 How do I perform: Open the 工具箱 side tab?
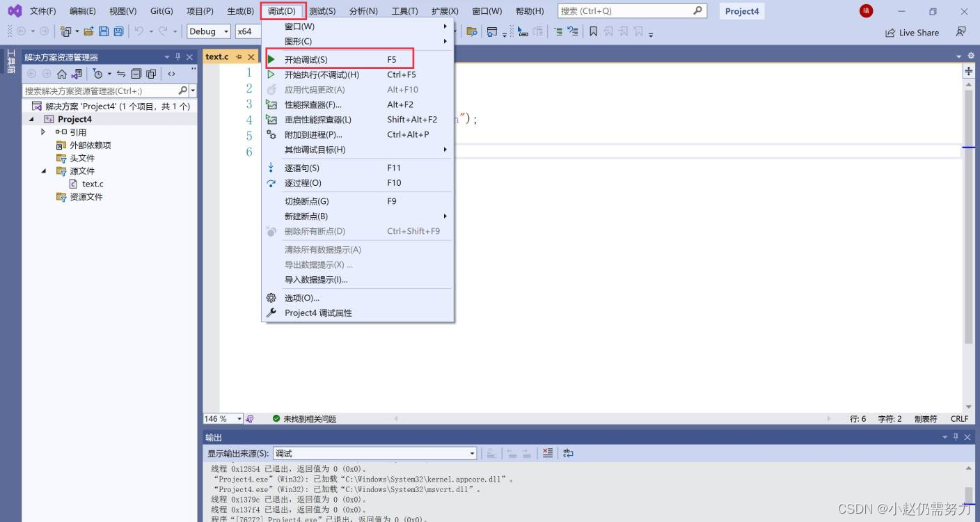10,61
